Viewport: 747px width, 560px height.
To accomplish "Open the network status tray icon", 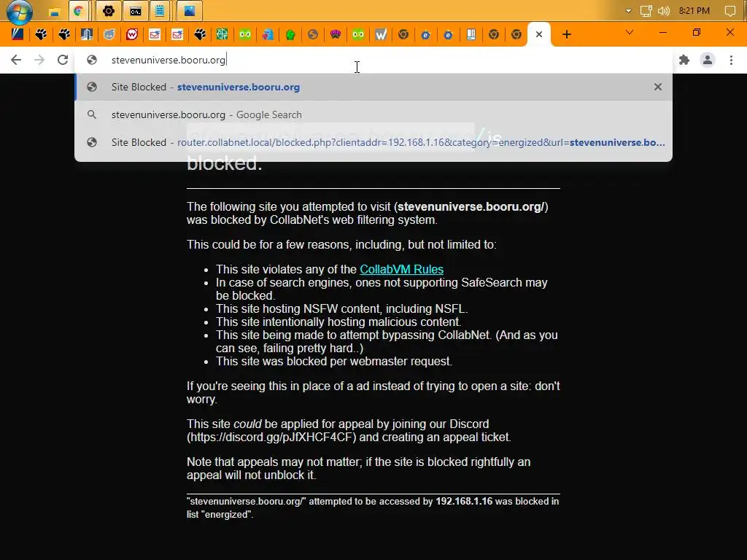I will coord(646,11).
